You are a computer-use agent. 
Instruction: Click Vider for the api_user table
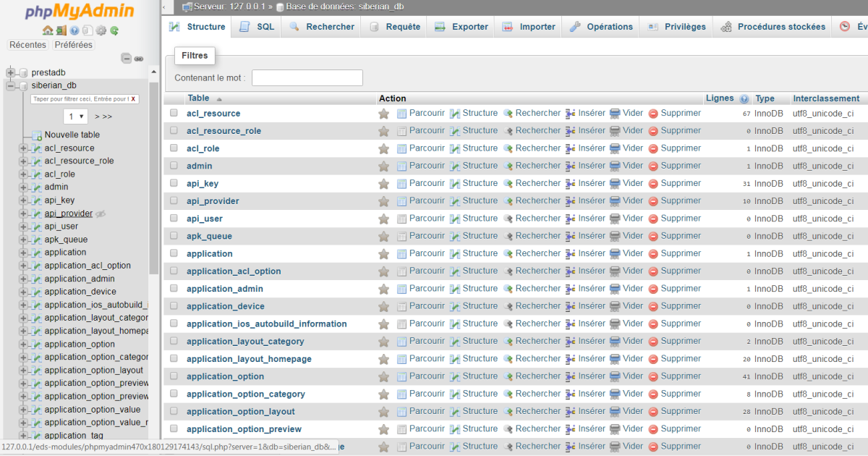coord(626,218)
